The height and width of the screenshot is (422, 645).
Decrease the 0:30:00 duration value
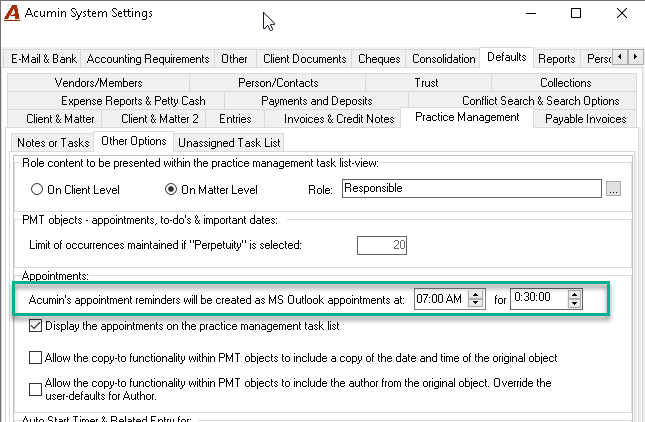coord(574,304)
